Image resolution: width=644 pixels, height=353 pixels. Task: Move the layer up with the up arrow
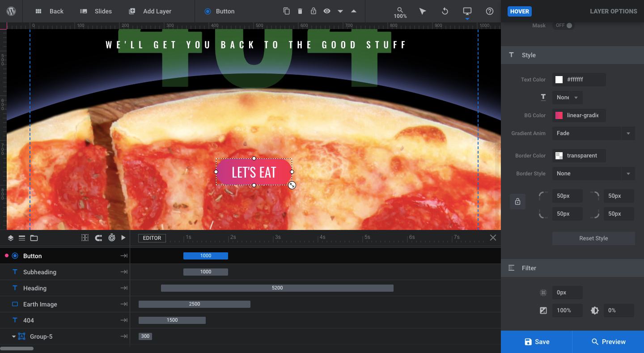click(354, 11)
